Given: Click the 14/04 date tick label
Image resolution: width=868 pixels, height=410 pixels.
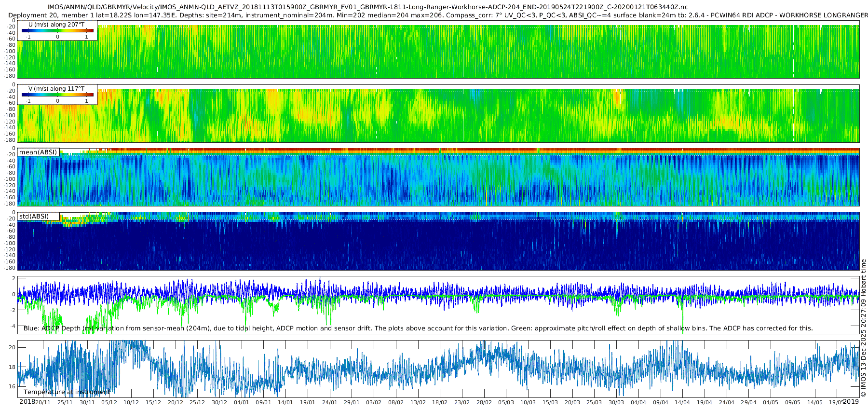Looking at the screenshot, I should tap(682, 402).
